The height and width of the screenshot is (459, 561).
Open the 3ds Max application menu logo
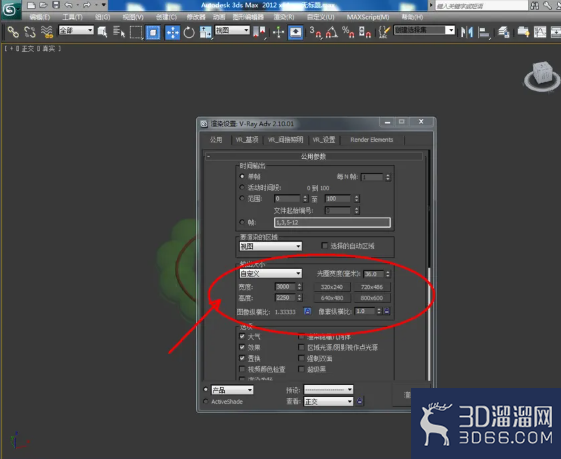click(10, 10)
